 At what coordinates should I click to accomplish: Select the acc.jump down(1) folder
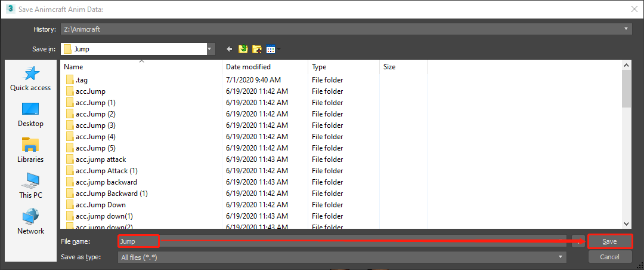(104, 216)
